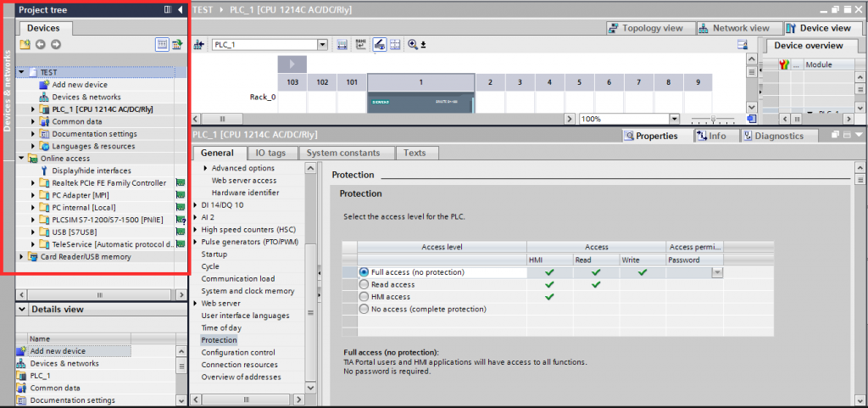Toggle the highlighted page-break view icon

[380, 45]
